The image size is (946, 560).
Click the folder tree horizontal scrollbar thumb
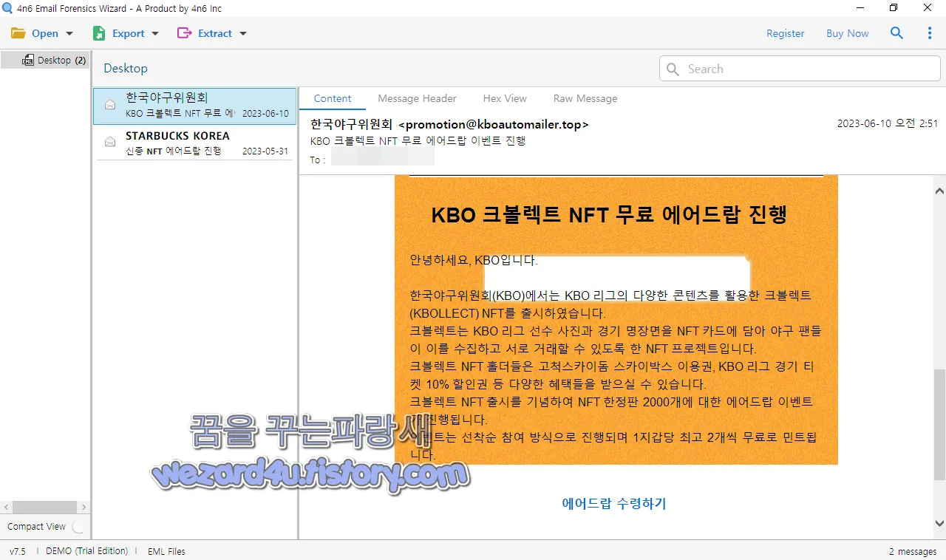tap(44, 508)
